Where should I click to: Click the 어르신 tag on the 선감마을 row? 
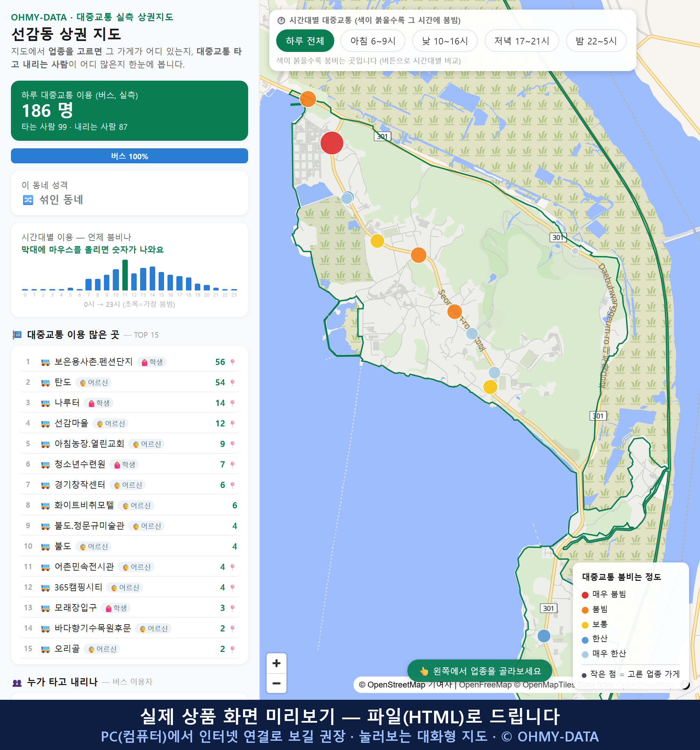coord(110,424)
